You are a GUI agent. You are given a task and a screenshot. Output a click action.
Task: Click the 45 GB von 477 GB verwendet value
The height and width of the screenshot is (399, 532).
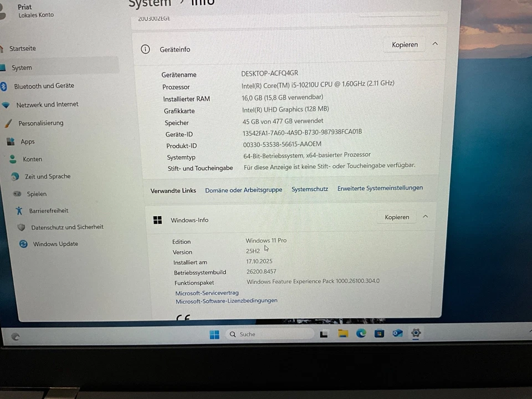[x=283, y=121]
